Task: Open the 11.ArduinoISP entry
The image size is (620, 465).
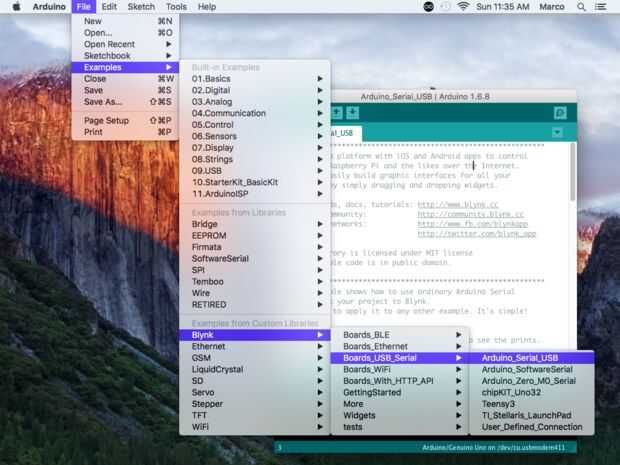Action: pos(255,194)
